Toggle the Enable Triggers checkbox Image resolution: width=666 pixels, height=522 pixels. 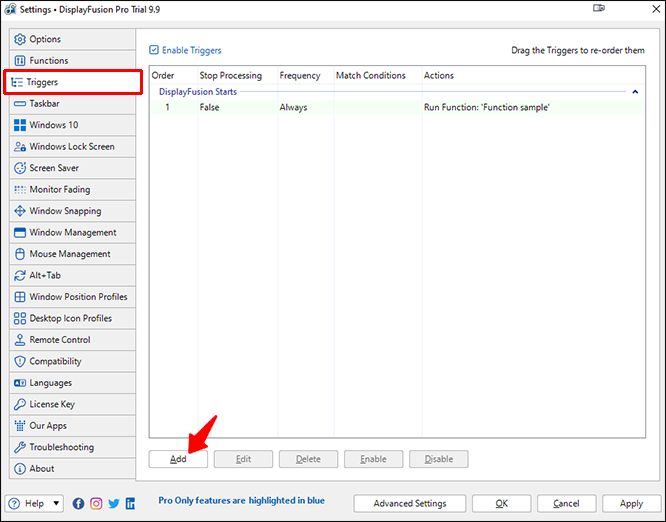click(154, 50)
